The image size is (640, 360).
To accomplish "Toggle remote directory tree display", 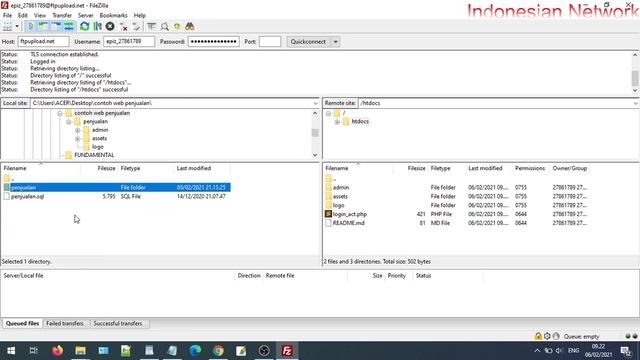I will point(56,27).
